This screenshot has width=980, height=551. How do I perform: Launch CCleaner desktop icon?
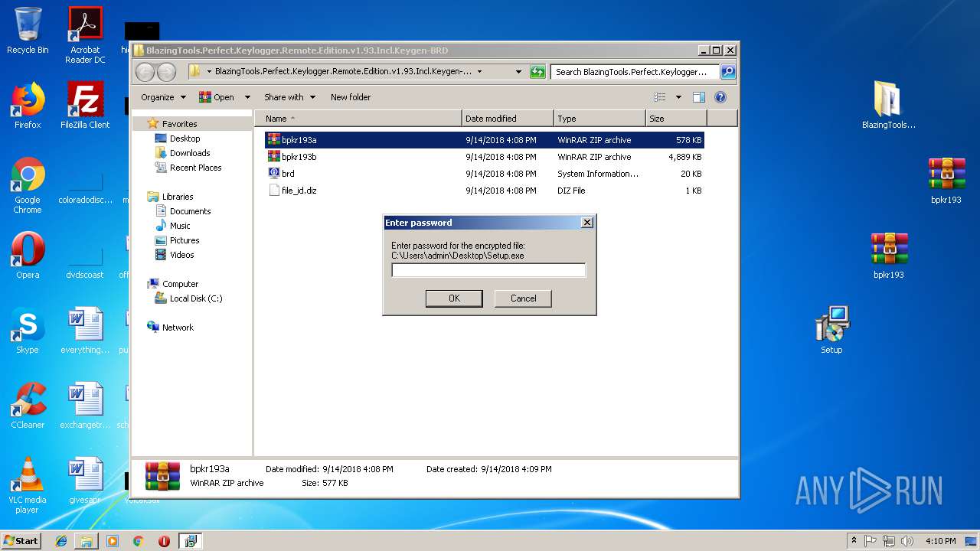coord(28,406)
